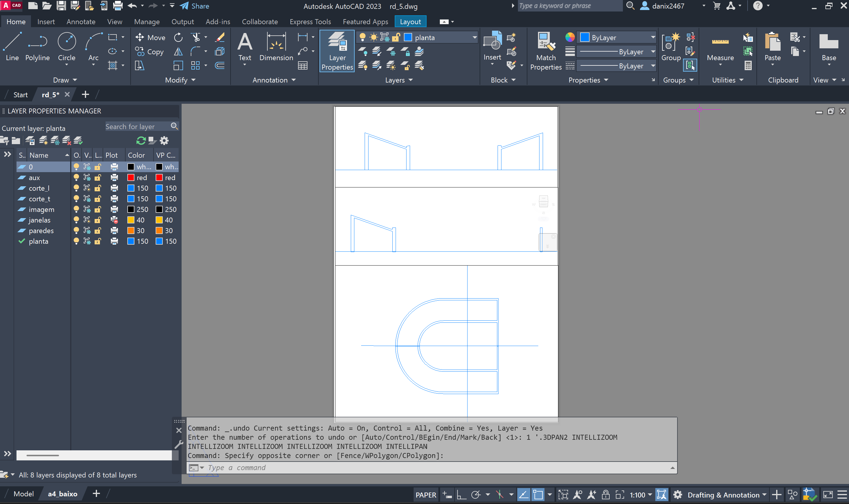Click the Move tool icon
The width and height of the screenshot is (849, 504).
pyautogui.click(x=139, y=37)
